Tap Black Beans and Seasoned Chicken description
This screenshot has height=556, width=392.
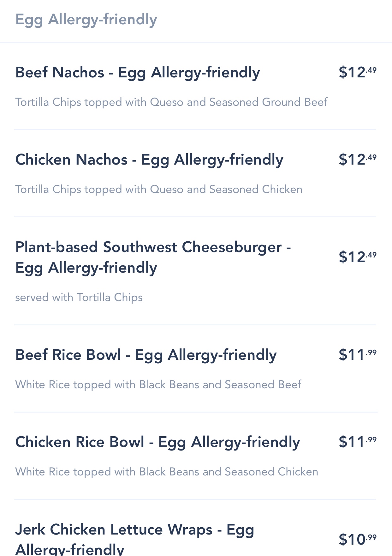click(167, 472)
